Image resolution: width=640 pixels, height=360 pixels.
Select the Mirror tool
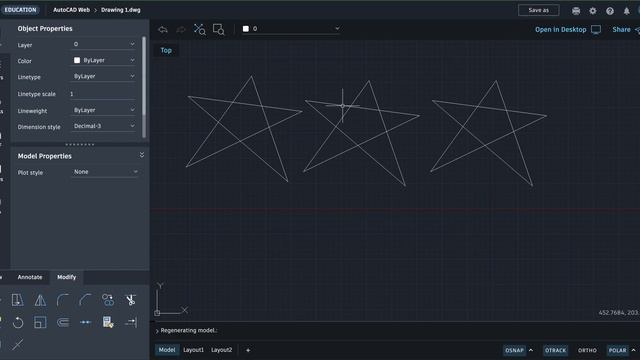point(40,300)
